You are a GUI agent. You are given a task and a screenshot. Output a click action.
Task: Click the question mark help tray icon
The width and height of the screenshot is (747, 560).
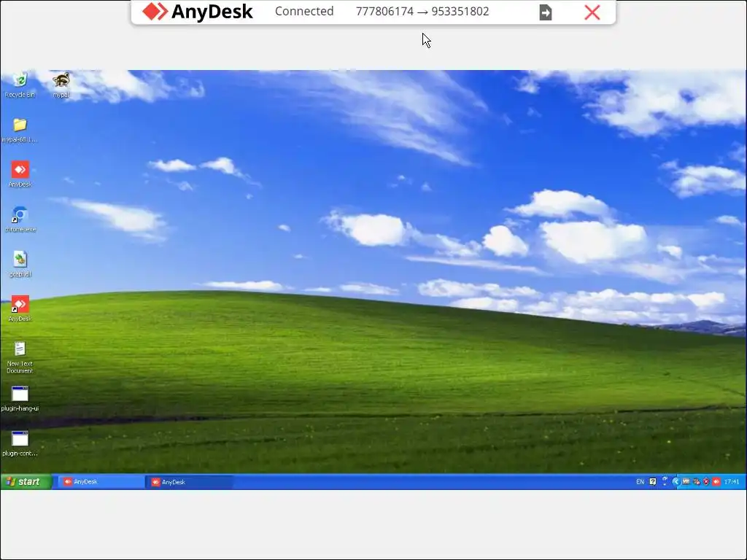coord(653,482)
